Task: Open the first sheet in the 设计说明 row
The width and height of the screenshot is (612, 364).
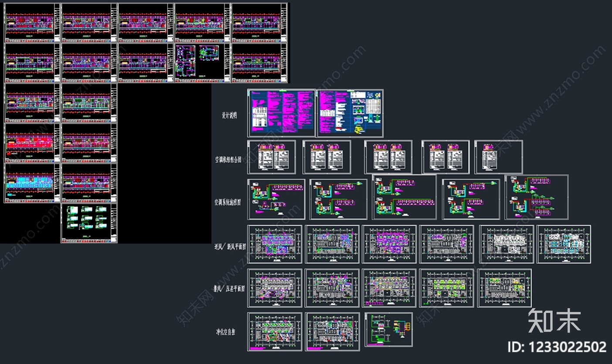Action: (x=281, y=113)
